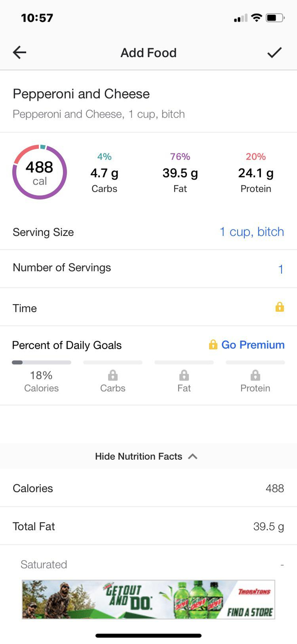297x644 pixels.
Task: Tap the yellow lock icon beside Time
Action: click(279, 307)
